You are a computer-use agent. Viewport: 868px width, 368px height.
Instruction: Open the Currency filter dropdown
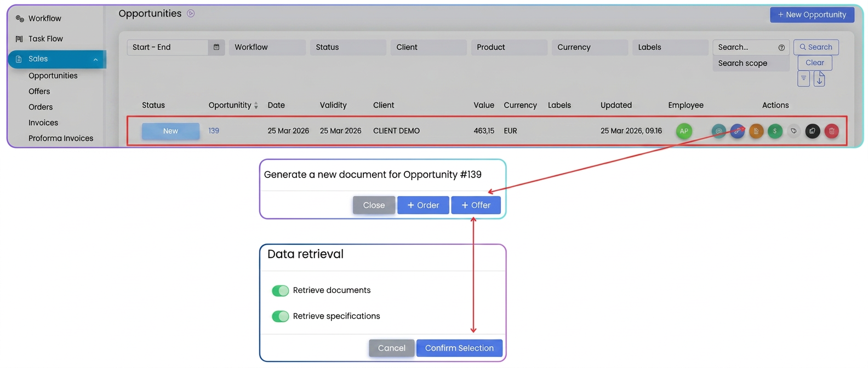(x=590, y=47)
